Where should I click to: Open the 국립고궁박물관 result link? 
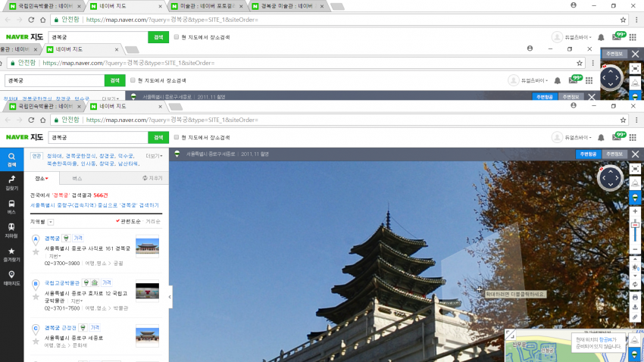pyautogui.click(x=62, y=282)
